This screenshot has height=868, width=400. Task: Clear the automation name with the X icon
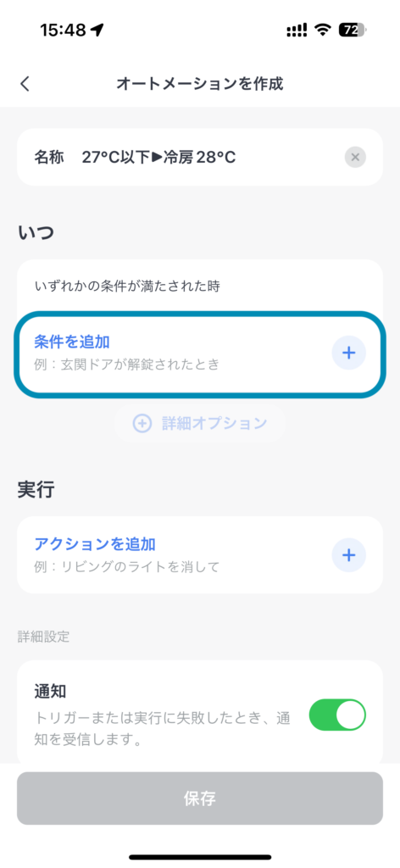pos(355,158)
